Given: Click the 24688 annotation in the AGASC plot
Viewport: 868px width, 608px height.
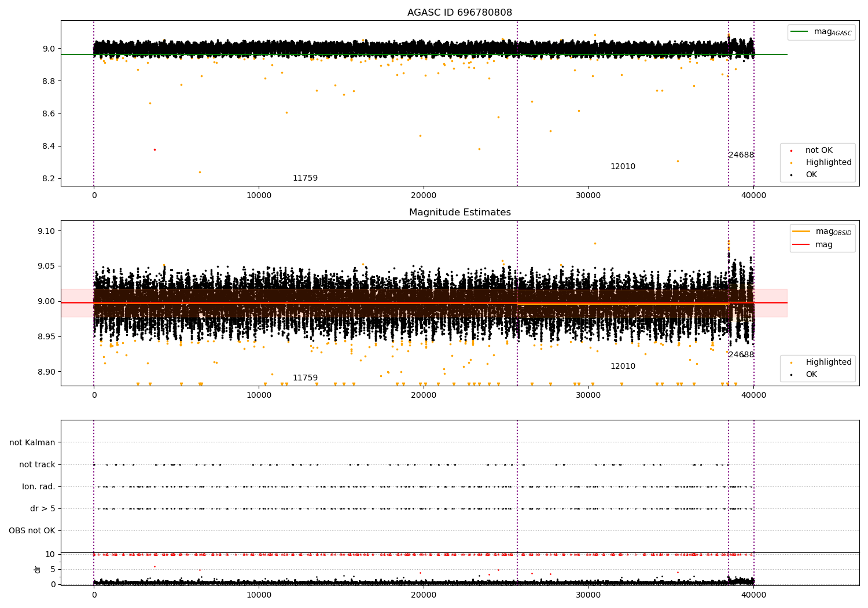Looking at the screenshot, I should click(x=741, y=155).
